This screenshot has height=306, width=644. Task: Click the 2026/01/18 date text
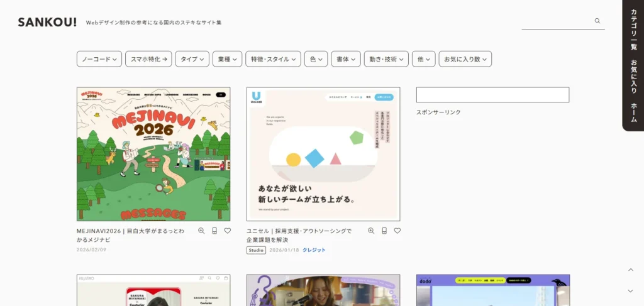284,250
